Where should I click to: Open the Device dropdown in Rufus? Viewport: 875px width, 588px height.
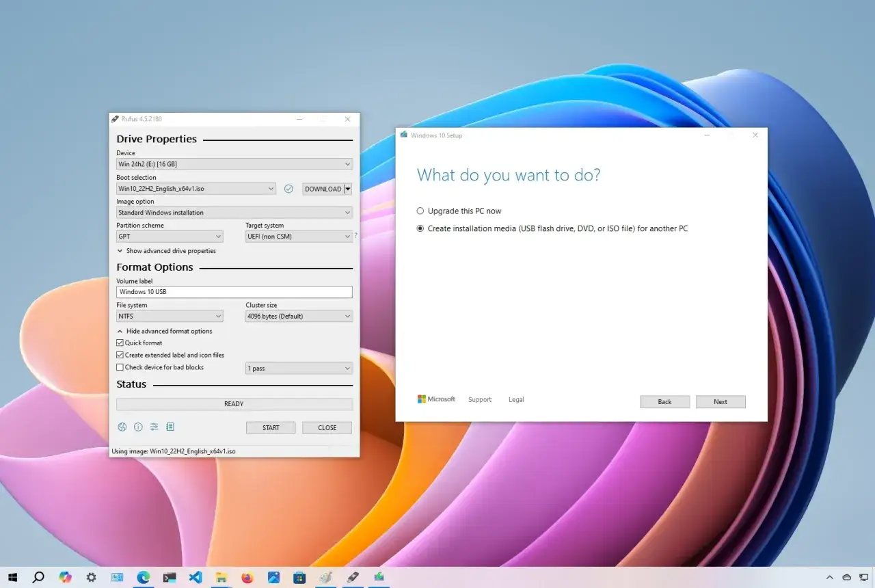(x=234, y=164)
